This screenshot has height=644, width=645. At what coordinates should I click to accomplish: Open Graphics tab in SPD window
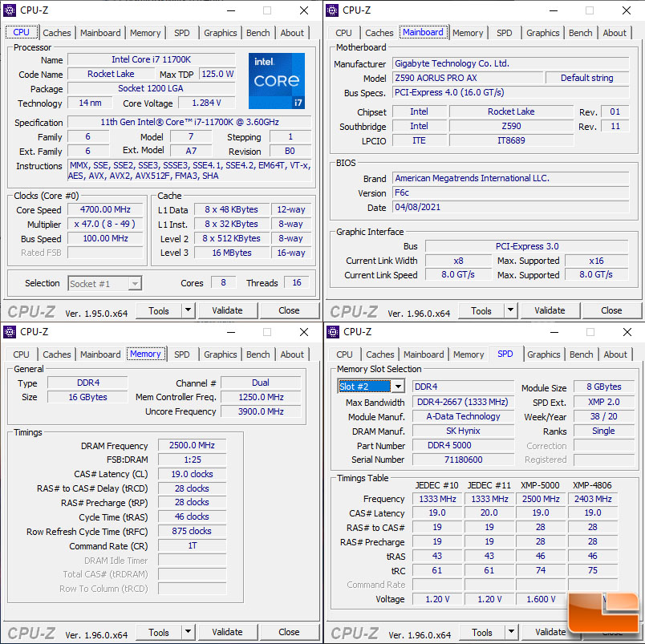[x=543, y=354]
